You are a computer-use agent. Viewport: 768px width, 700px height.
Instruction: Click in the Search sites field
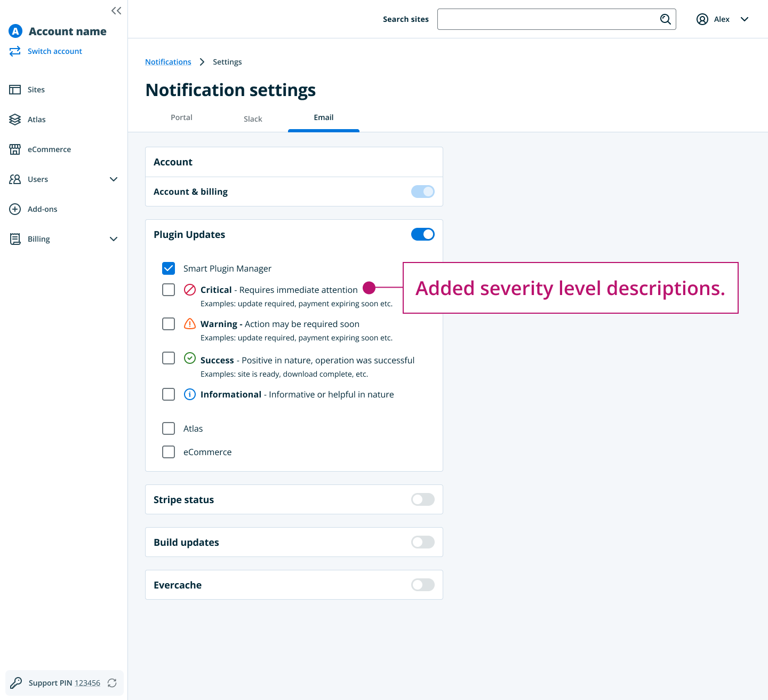(557, 19)
